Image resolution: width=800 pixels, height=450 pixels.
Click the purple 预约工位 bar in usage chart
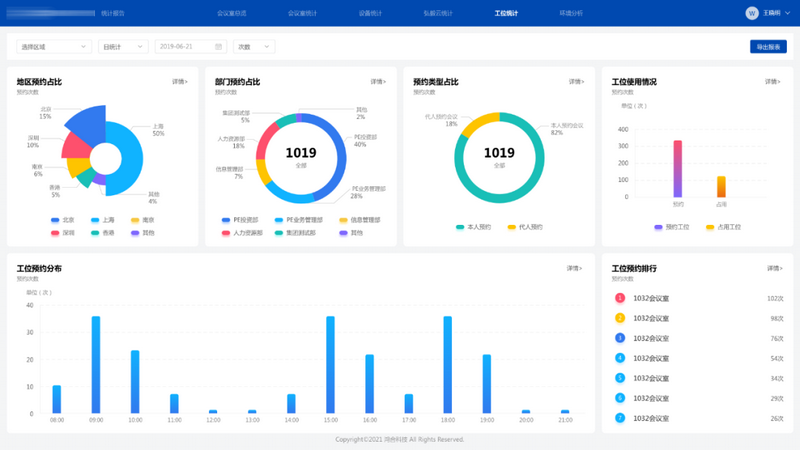coord(678,168)
